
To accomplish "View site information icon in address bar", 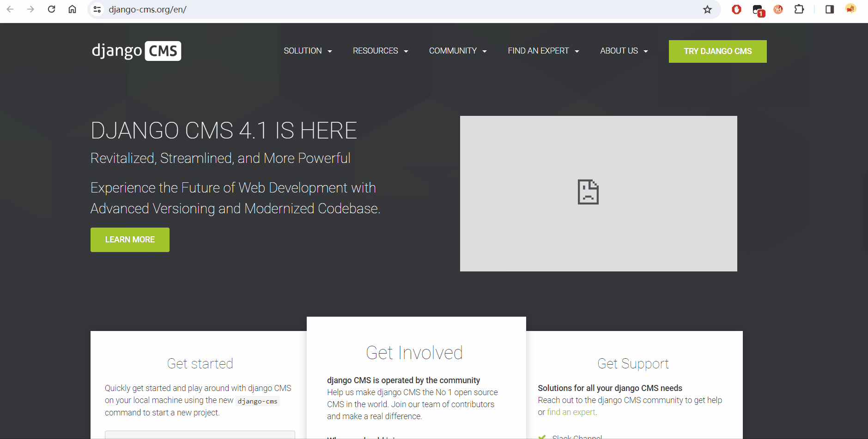I will click(x=97, y=9).
